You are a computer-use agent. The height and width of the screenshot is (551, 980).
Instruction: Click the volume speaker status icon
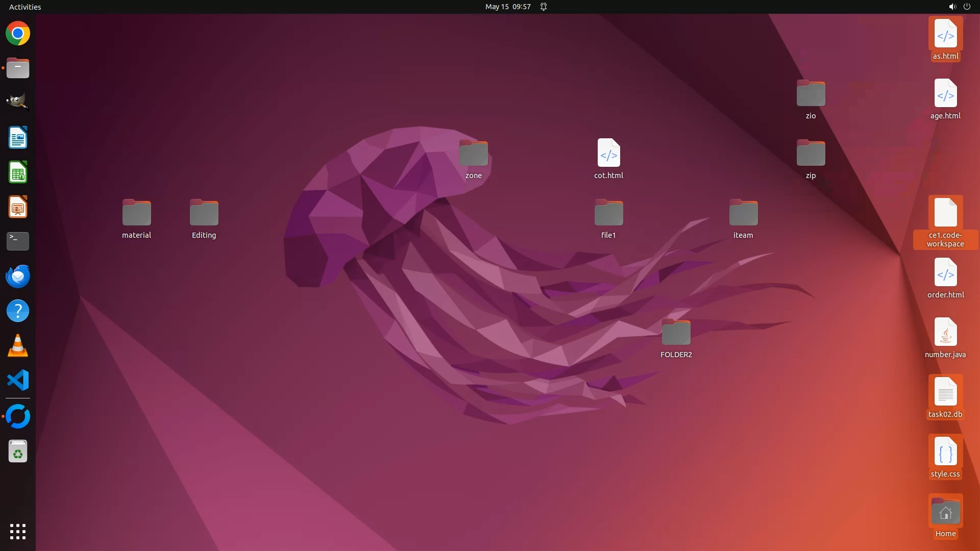point(952,7)
